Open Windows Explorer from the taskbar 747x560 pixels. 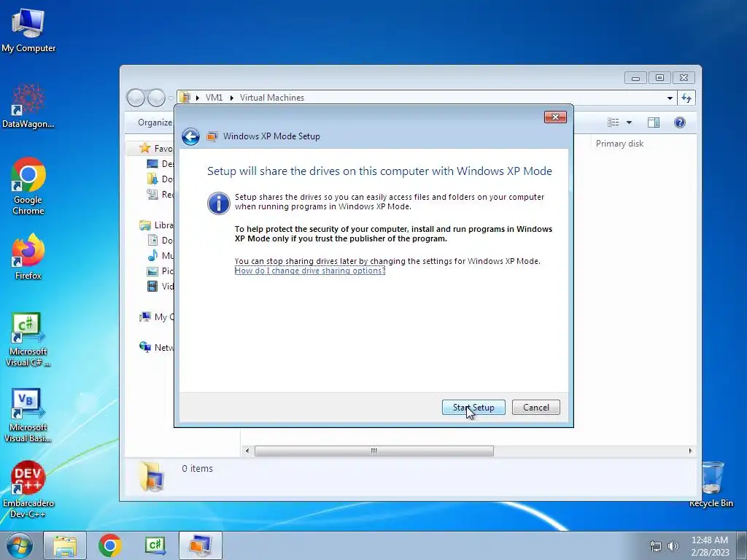pos(65,545)
